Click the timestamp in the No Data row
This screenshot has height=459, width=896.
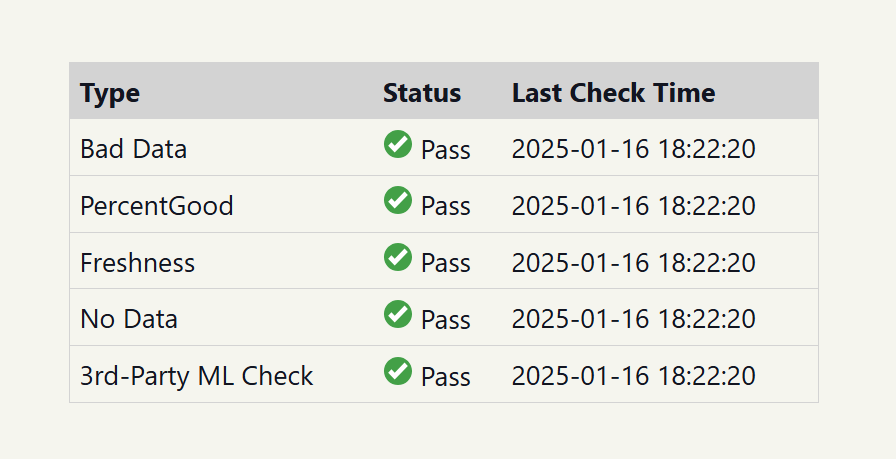[633, 318]
